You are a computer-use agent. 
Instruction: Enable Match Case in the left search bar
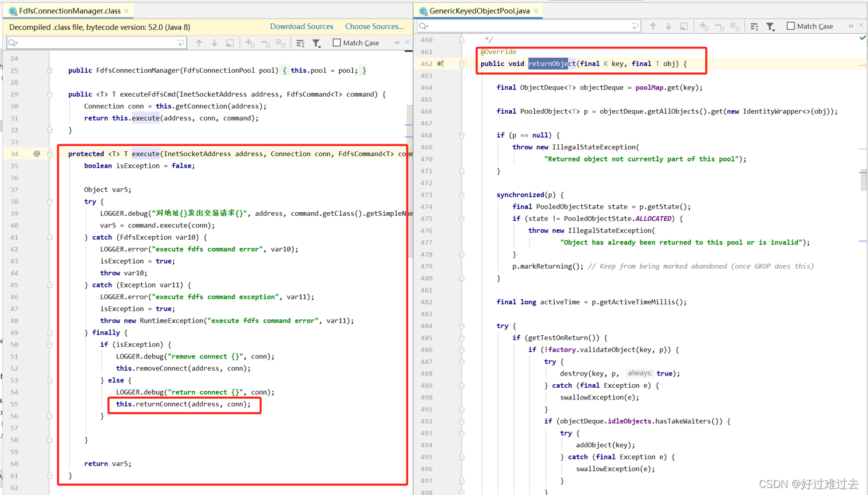[337, 43]
